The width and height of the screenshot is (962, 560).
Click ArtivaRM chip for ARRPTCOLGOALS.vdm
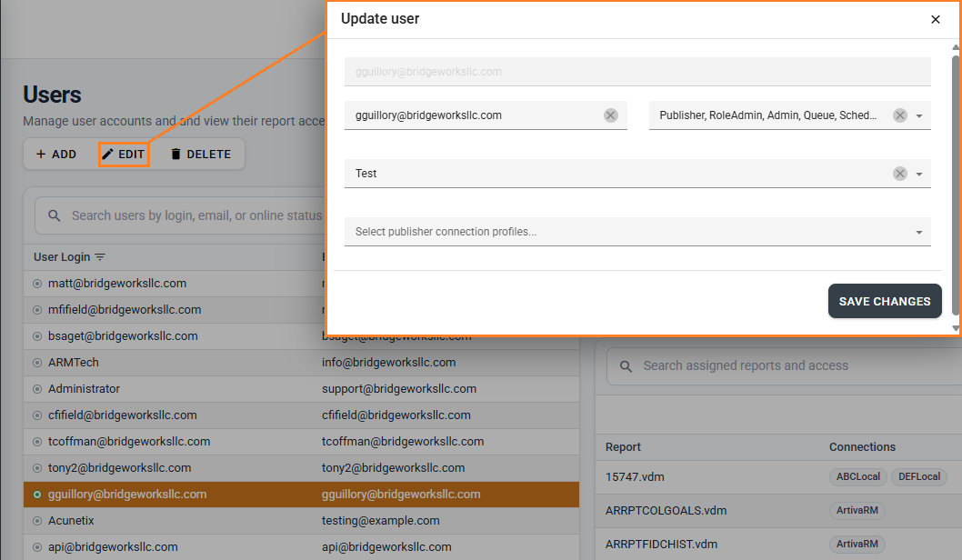(857, 510)
